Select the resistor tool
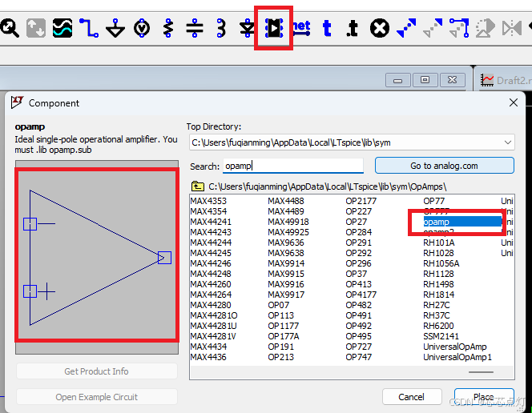The width and height of the screenshot is (532, 413). [x=168, y=28]
